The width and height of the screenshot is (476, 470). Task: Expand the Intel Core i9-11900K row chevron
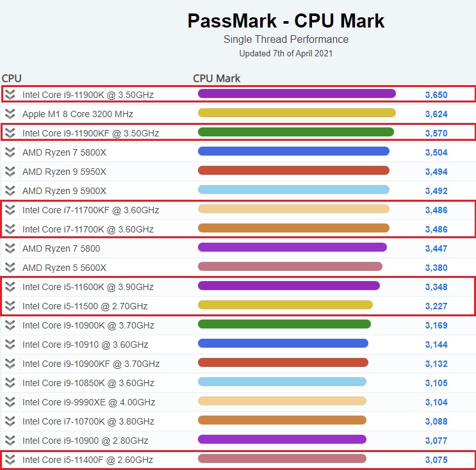tap(10, 95)
